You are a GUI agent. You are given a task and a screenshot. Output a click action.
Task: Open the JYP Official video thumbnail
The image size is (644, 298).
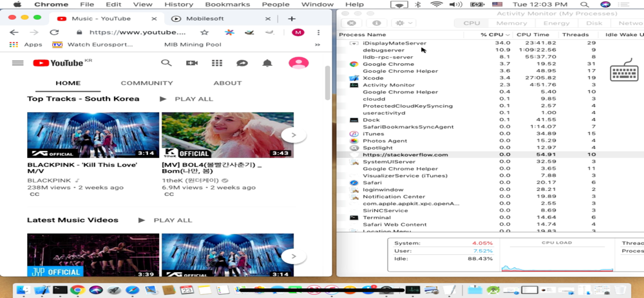(x=93, y=255)
